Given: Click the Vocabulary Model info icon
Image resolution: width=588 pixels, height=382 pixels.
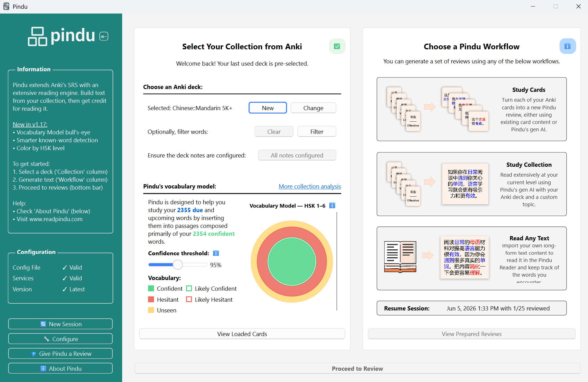Looking at the screenshot, I should pos(332,206).
